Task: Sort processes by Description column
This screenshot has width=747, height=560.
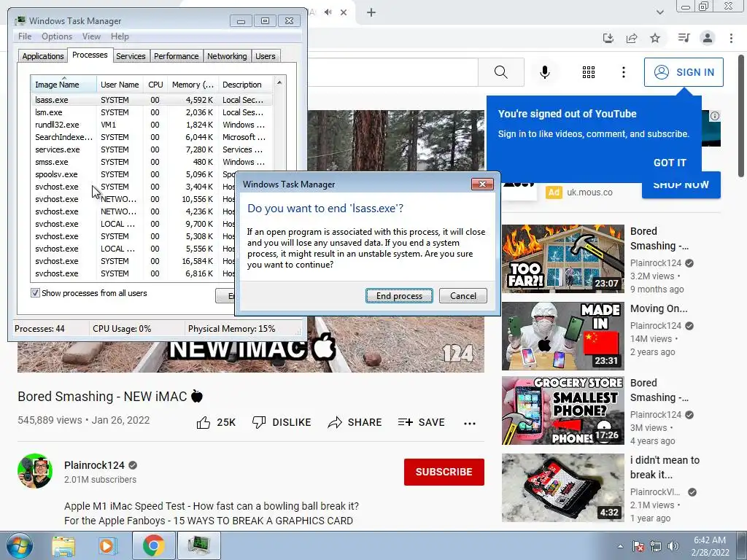Action: coord(245,85)
